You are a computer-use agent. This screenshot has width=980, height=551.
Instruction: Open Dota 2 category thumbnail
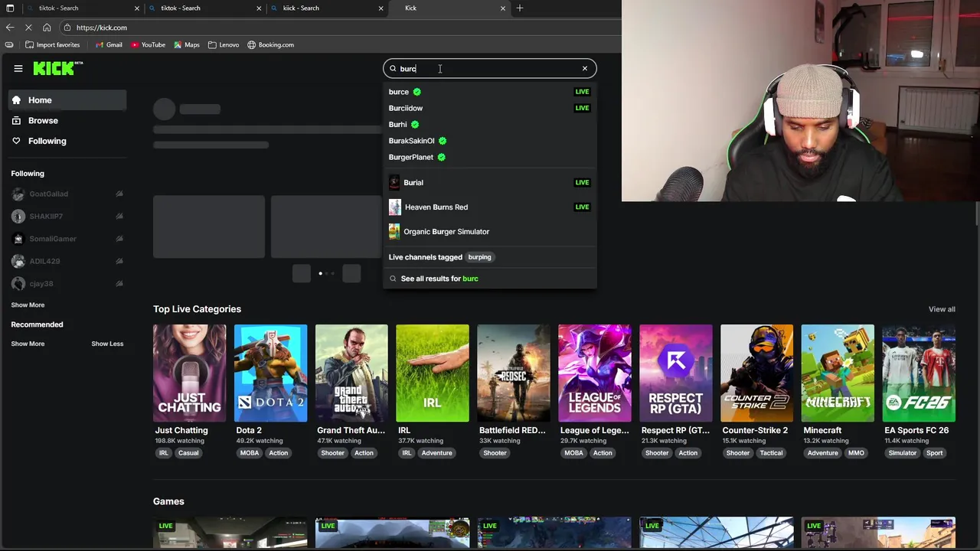(x=270, y=373)
